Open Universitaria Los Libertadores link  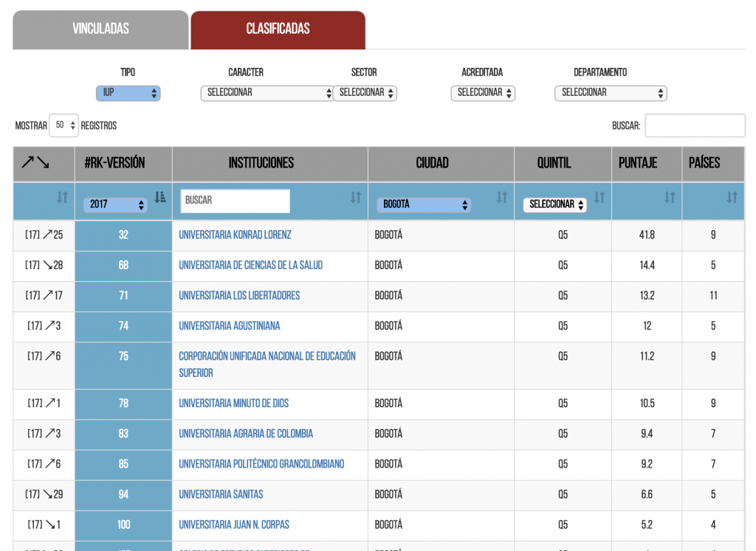click(x=240, y=296)
